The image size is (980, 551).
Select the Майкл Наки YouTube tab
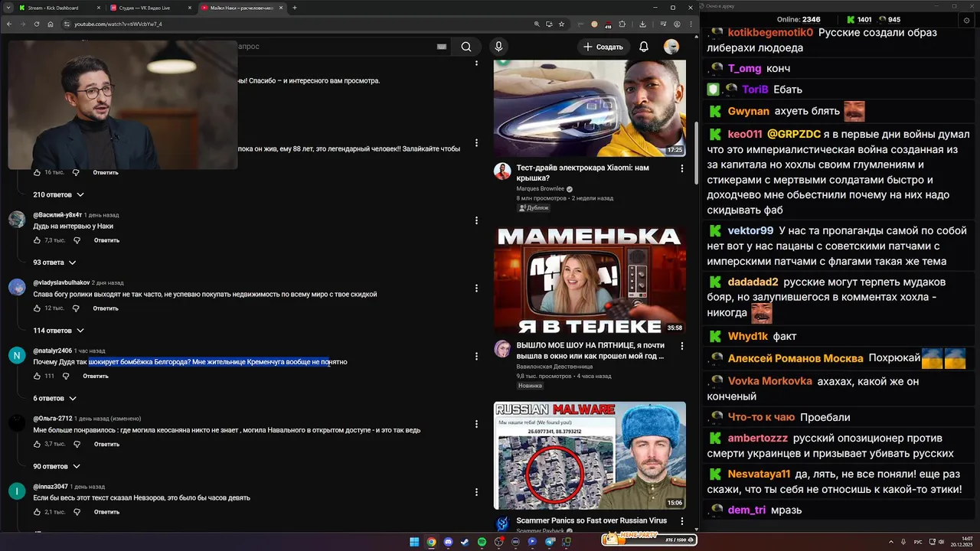click(x=242, y=8)
